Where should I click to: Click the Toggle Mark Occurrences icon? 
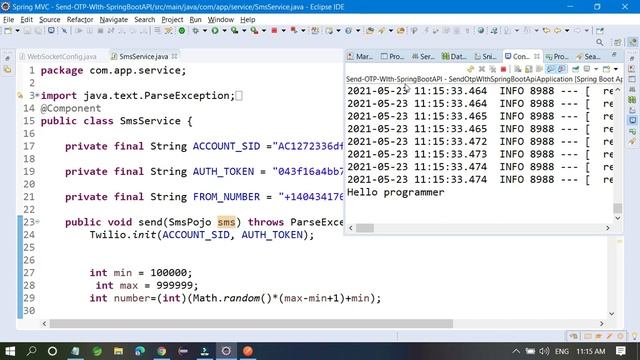point(414,31)
